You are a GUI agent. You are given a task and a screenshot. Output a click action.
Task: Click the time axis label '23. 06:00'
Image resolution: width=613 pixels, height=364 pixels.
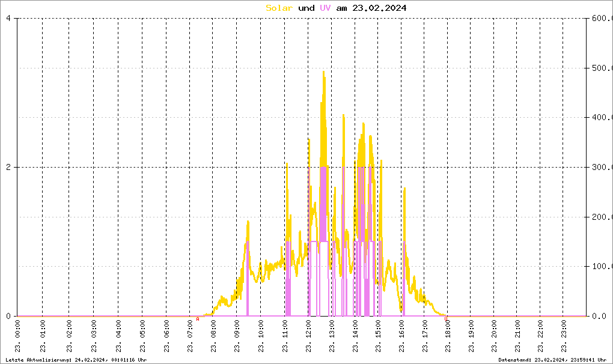[x=166, y=336]
